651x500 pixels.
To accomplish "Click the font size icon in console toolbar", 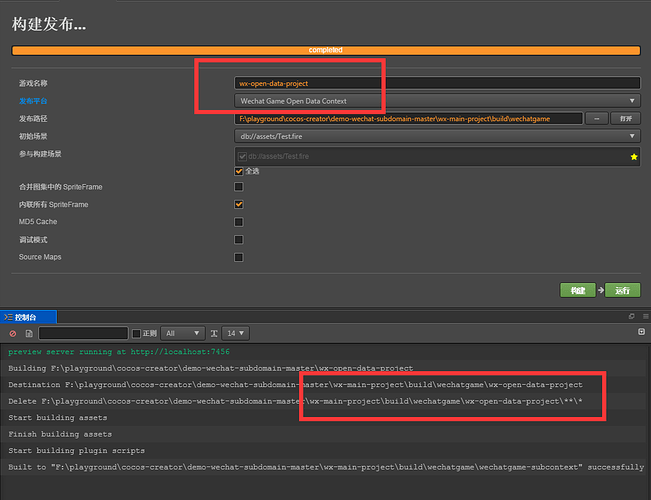I will point(214,333).
